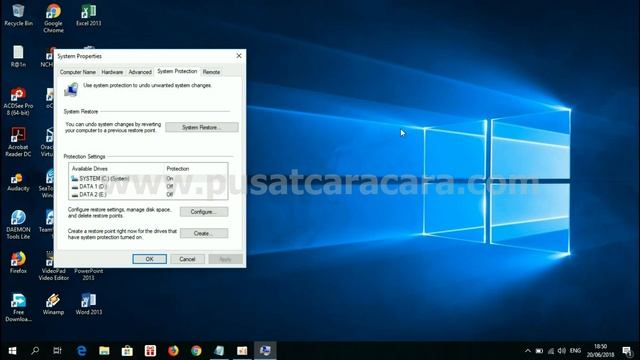Switch to the Computer Name tab

pos(78,72)
